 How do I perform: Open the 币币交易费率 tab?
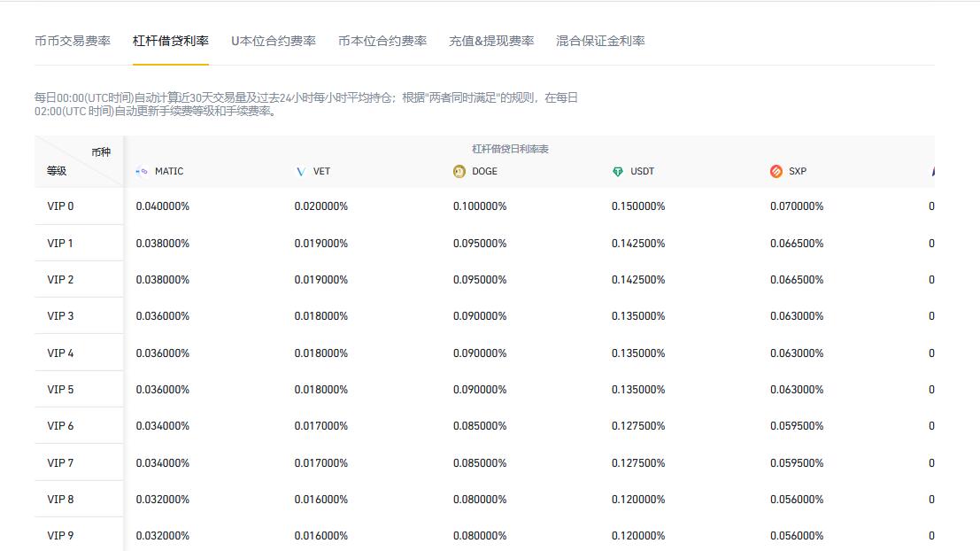73,41
